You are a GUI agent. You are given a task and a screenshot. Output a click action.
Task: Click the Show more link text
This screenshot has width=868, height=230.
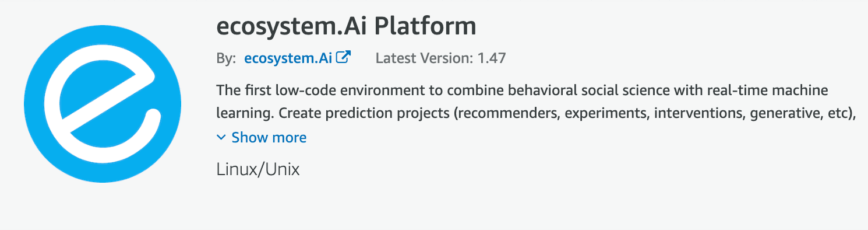pyautogui.click(x=269, y=138)
